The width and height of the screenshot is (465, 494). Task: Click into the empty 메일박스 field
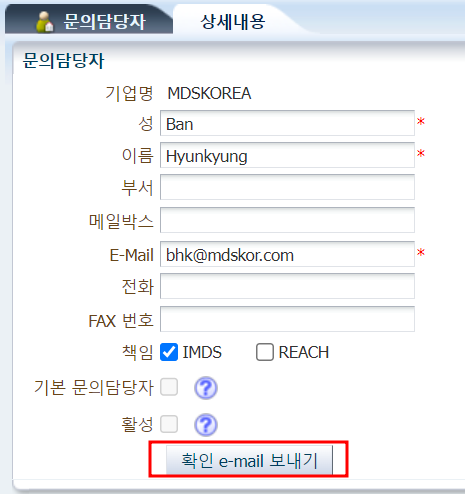point(287,220)
